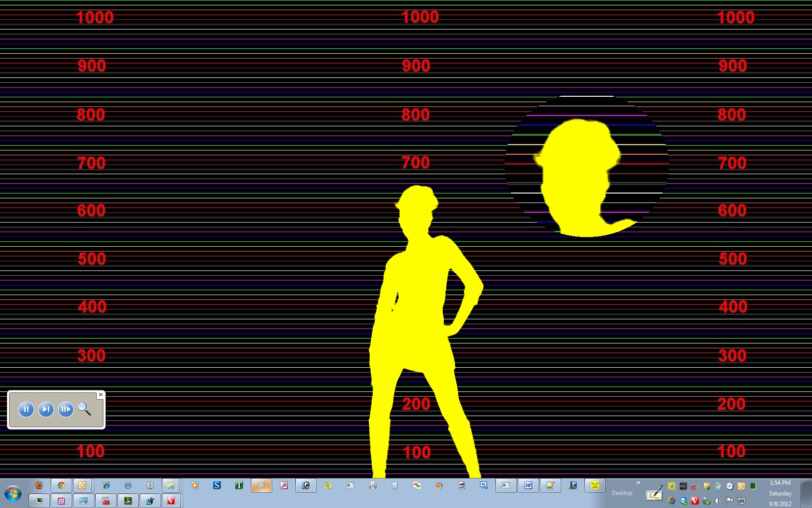Viewport: 812px width, 508px height.
Task: Switch to the Paint palette taskbar button
Action: point(261,485)
